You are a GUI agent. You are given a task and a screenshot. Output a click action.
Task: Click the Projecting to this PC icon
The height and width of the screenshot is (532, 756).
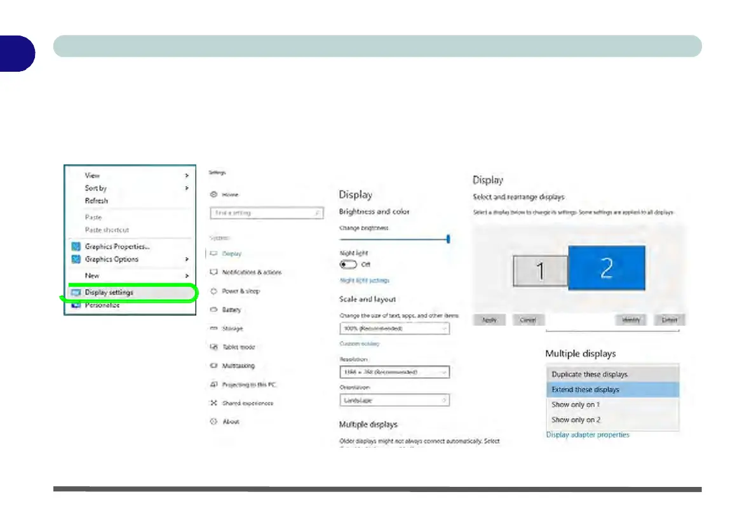click(x=213, y=384)
